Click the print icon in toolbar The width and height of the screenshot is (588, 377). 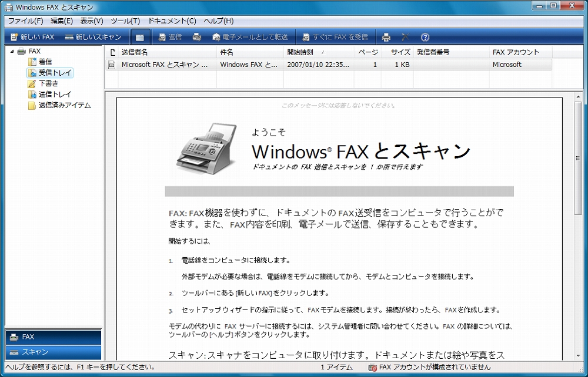click(x=386, y=37)
